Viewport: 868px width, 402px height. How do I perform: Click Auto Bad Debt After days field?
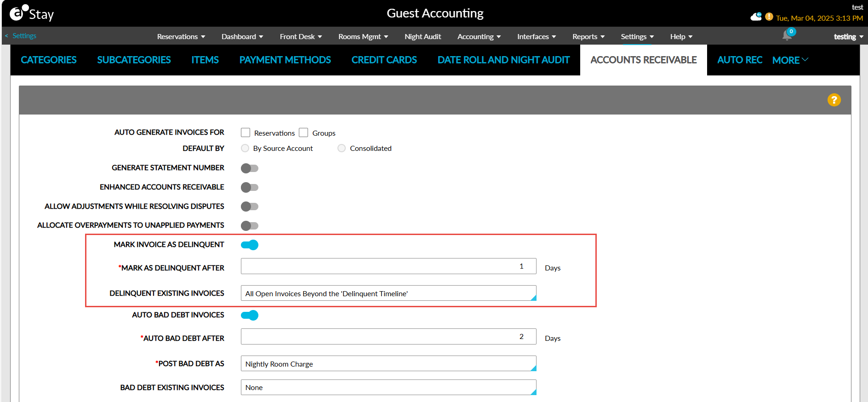click(x=388, y=336)
